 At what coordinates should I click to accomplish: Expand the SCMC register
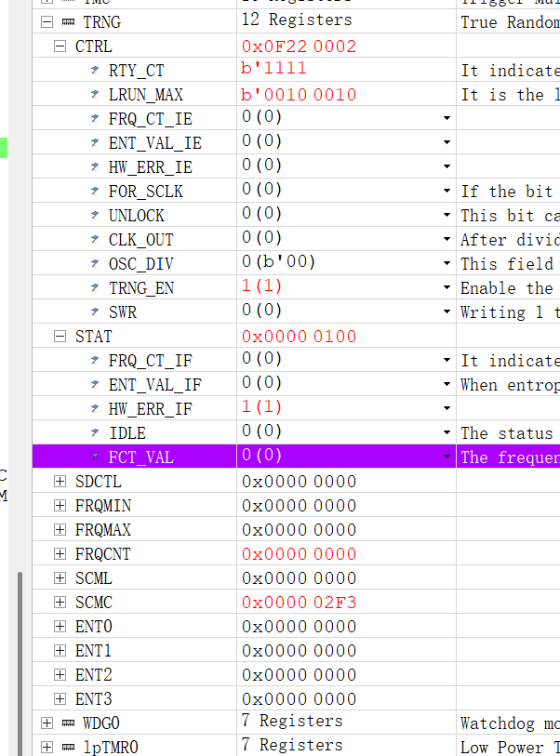click(60, 603)
